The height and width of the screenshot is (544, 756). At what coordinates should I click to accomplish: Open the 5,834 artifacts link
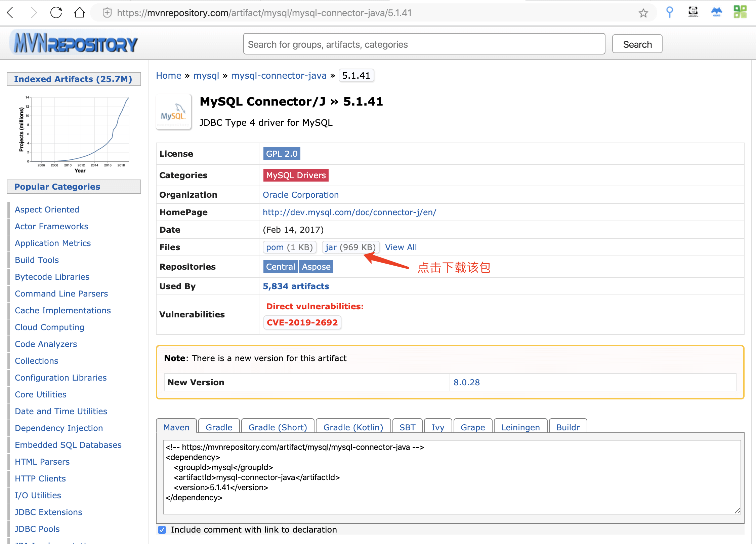point(296,286)
